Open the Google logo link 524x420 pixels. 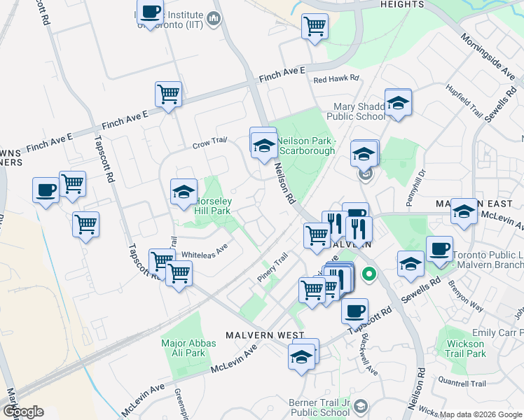[23, 412]
